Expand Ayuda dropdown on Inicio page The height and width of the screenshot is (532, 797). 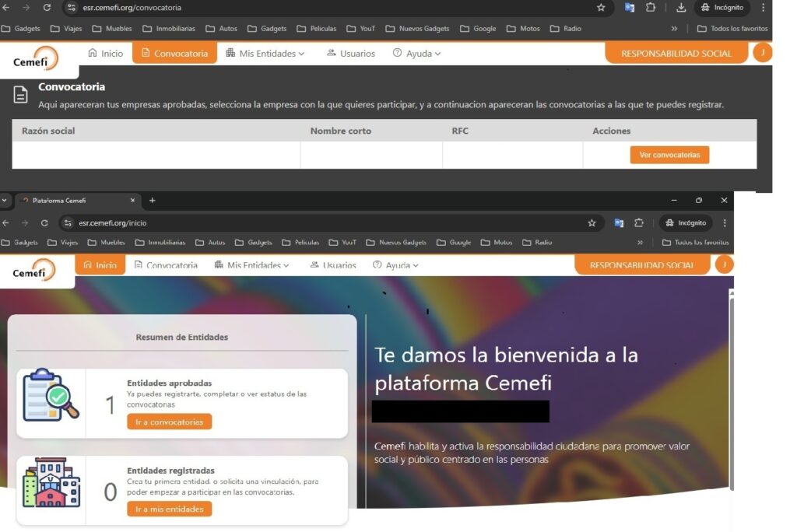point(395,265)
